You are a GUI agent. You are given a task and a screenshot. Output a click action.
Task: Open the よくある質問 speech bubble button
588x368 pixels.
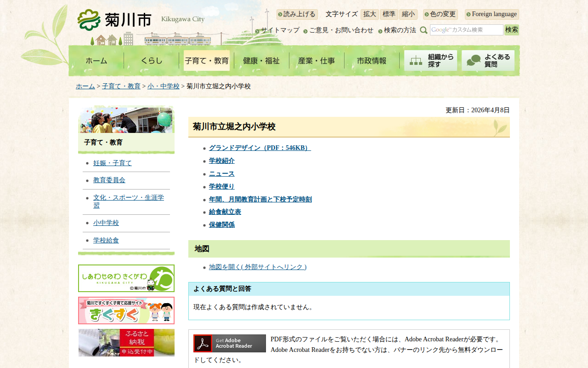488,60
